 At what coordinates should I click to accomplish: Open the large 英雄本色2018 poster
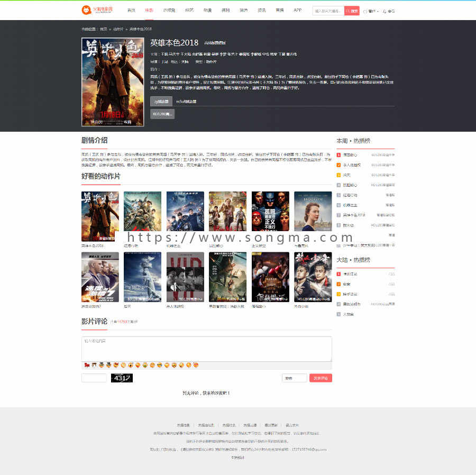click(x=113, y=82)
